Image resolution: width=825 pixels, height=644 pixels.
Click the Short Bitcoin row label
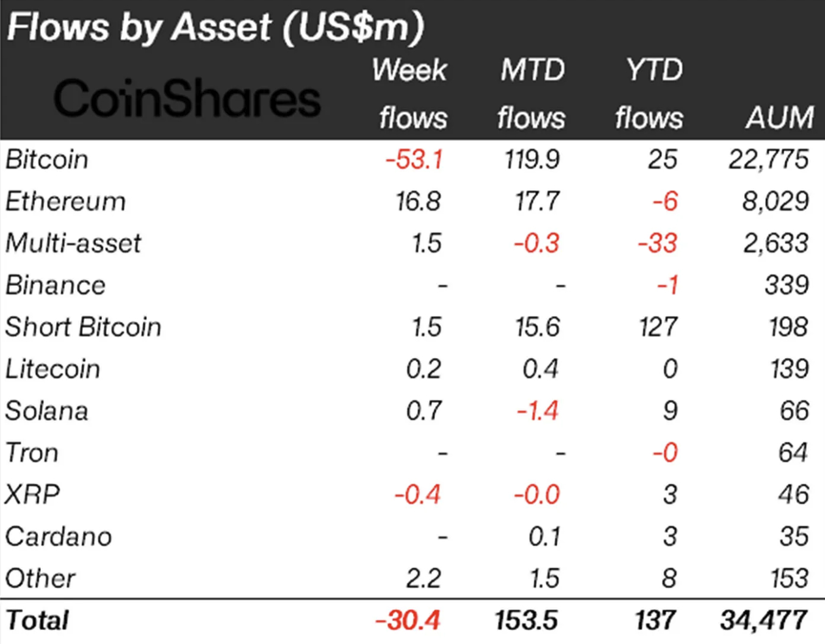click(83, 327)
